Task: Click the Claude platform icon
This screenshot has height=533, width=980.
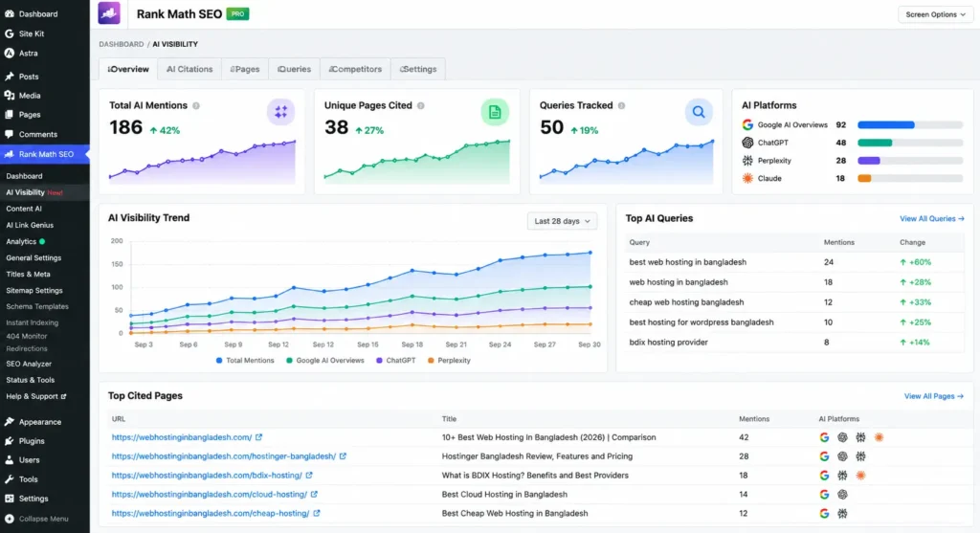Action: [x=747, y=178]
